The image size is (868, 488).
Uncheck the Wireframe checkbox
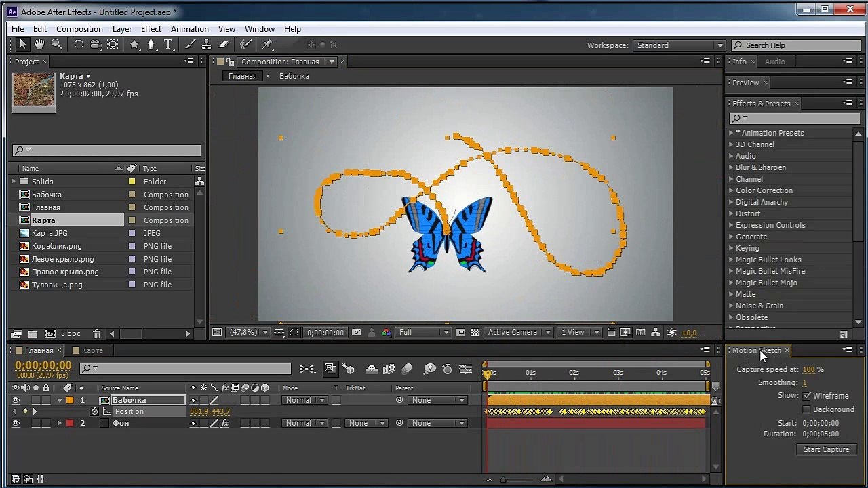807,396
